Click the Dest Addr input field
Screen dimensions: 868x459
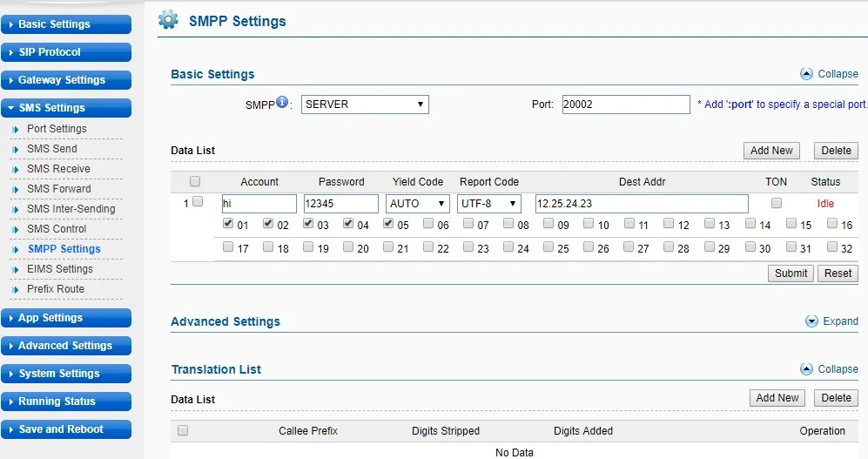pos(641,204)
